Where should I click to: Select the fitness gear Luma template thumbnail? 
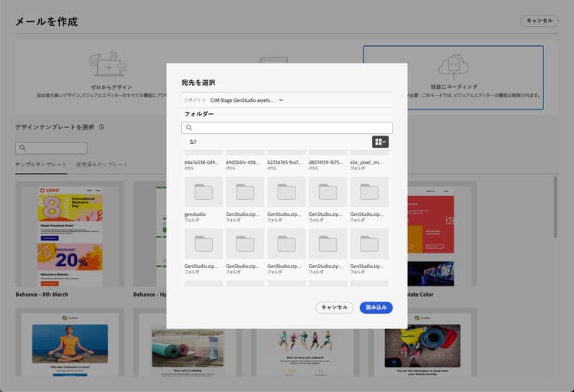[422, 342]
